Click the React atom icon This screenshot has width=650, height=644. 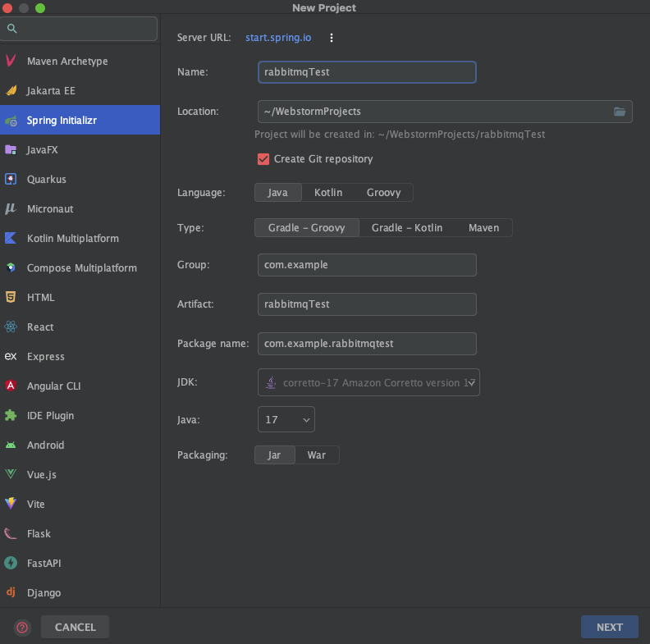(11, 327)
